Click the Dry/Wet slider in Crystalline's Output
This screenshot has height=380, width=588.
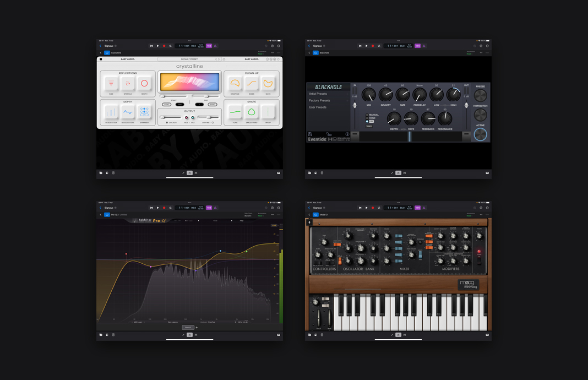[210, 117]
